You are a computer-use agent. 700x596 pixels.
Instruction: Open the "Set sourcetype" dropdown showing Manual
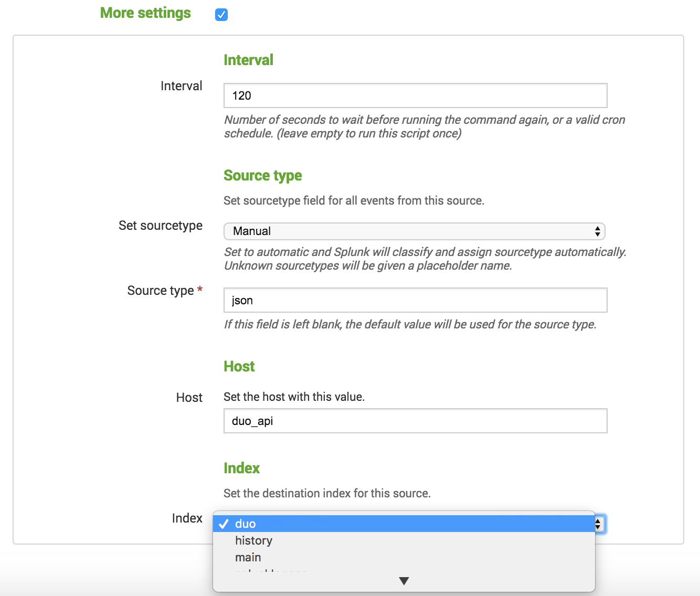[415, 231]
